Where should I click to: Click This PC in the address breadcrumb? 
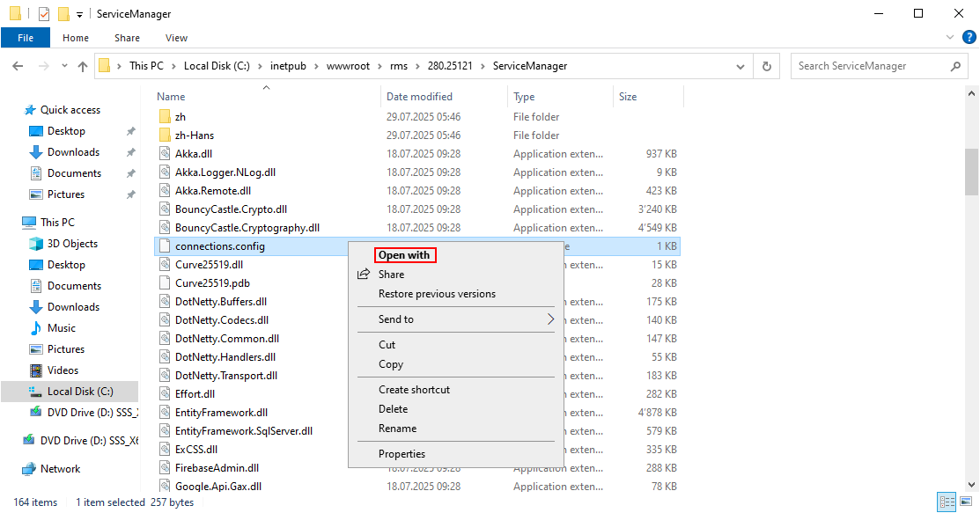pyautogui.click(x=146, y=66)
